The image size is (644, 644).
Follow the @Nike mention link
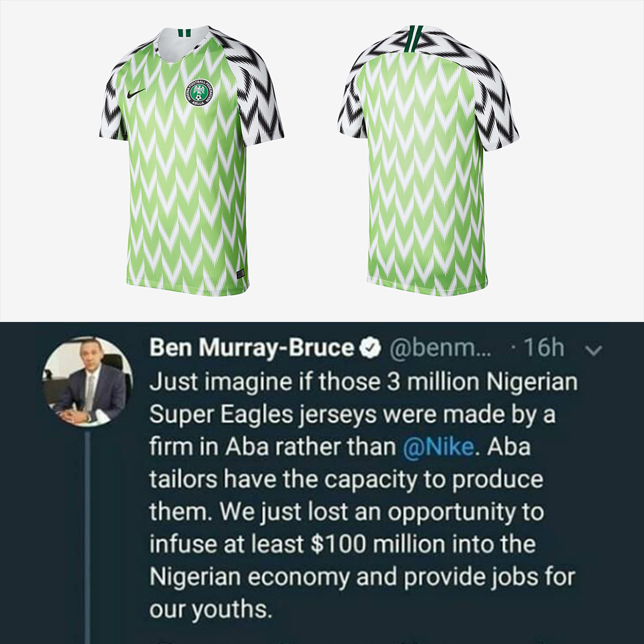(x=439, y=447)
